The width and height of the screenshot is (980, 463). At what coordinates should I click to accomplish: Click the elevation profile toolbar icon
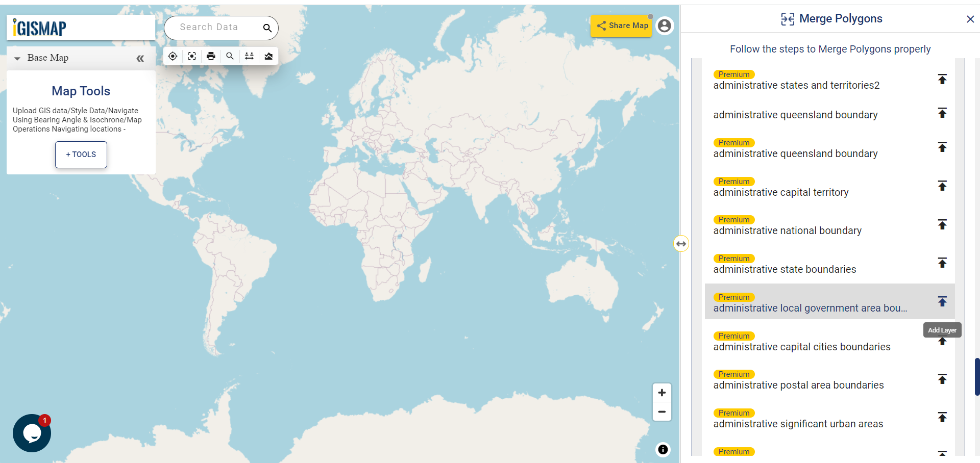pyautogui.click(x=268, y=56)
